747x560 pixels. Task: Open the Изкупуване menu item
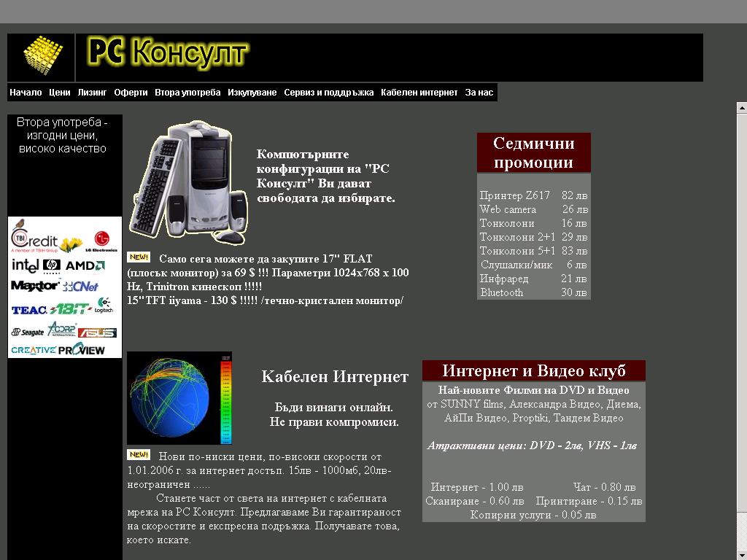pyautogui.click(x=252, y=93)
